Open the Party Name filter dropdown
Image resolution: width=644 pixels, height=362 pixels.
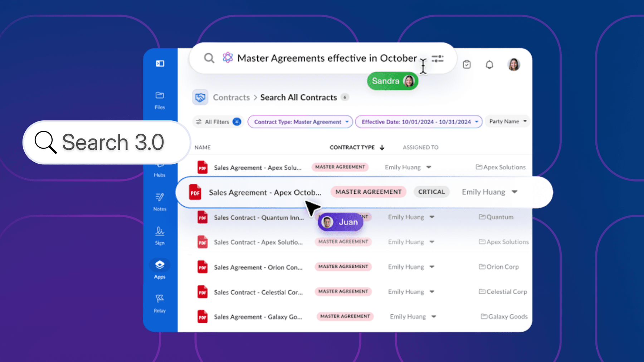(x=508, y=122)
